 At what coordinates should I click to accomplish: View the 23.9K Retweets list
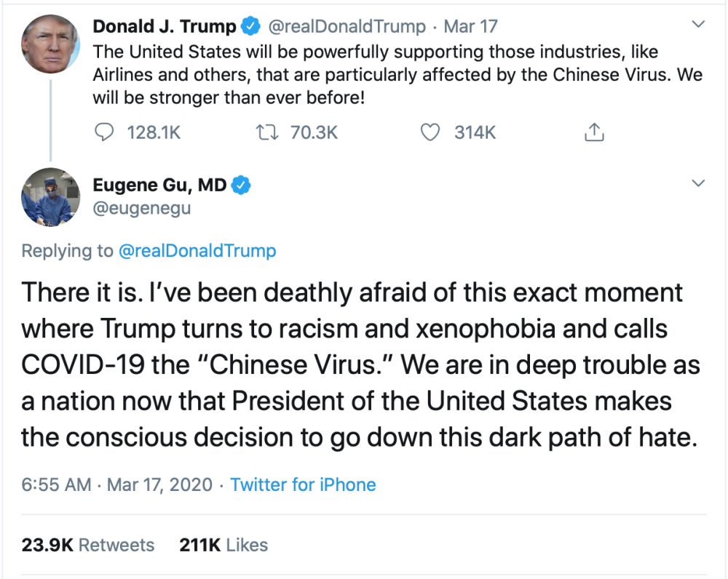click(88, 545)
